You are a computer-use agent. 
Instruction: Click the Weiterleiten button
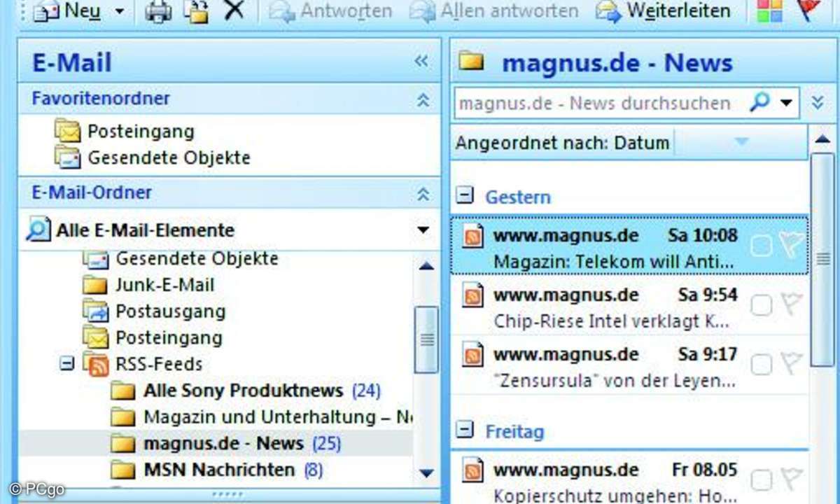(x=662, y=11)
